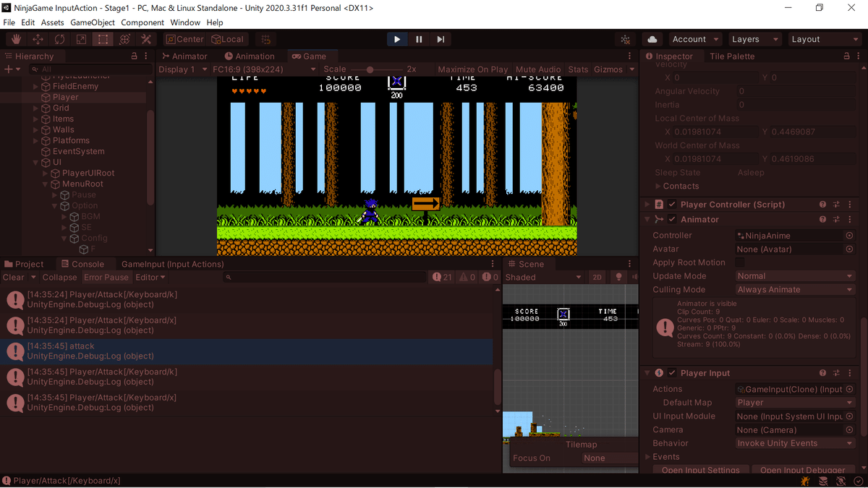Expand the Events foldout
This screenshot has height=488, width=868.
pos(647,457)
